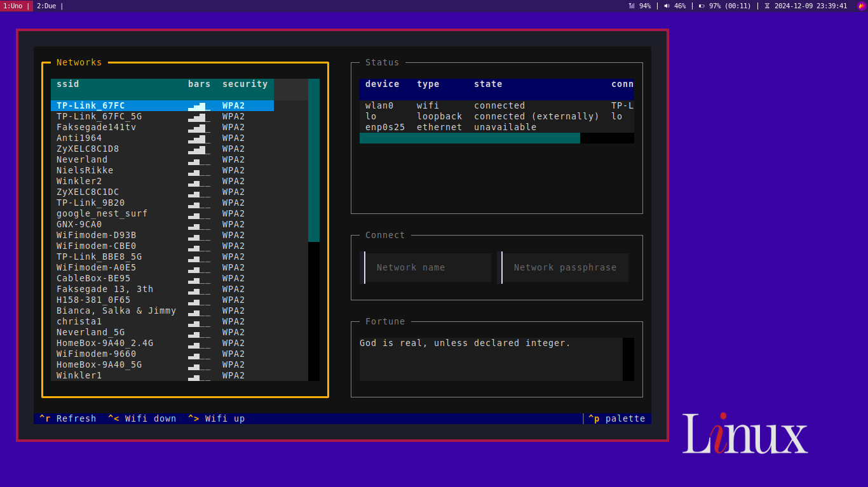Select the TP-Link_BBE8_5G network
The width and height of the screenshot is (868, 487).
click(x=163, y=257)
